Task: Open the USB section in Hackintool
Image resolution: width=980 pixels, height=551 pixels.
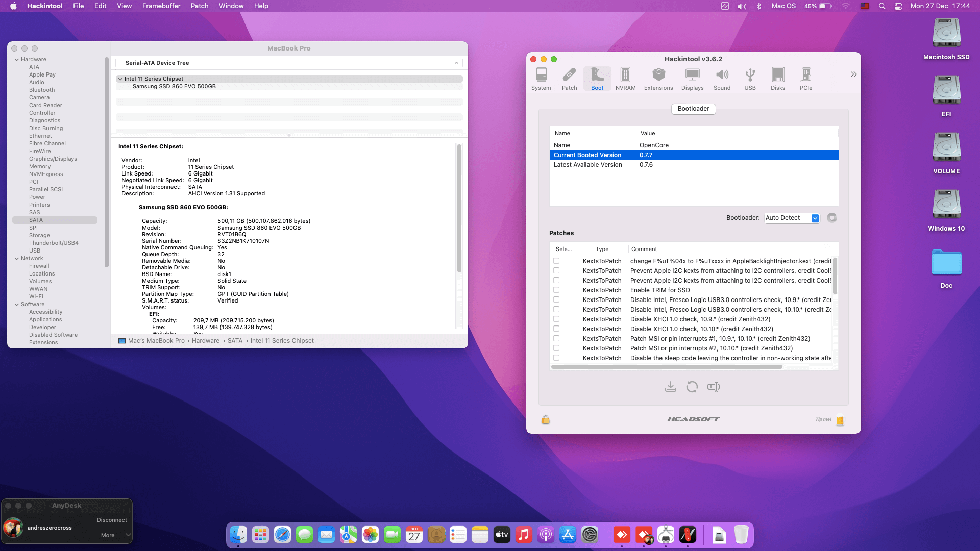Action: (750, 79)
